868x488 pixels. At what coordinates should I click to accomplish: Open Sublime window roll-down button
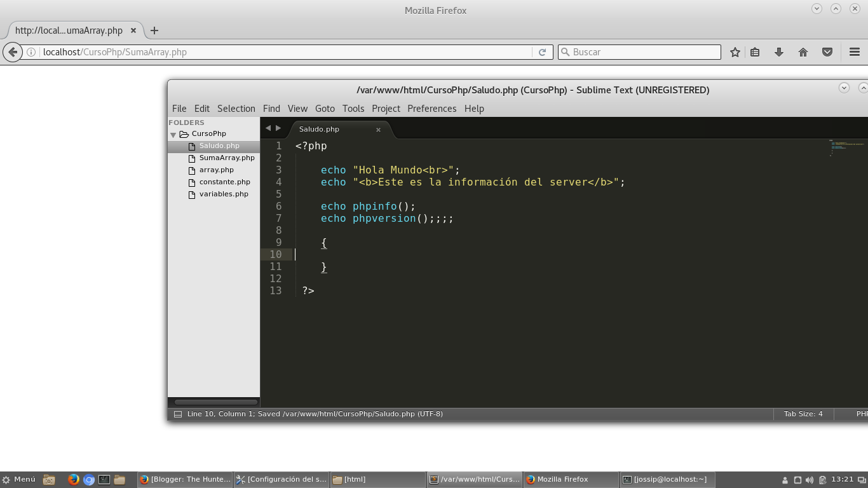844,88
